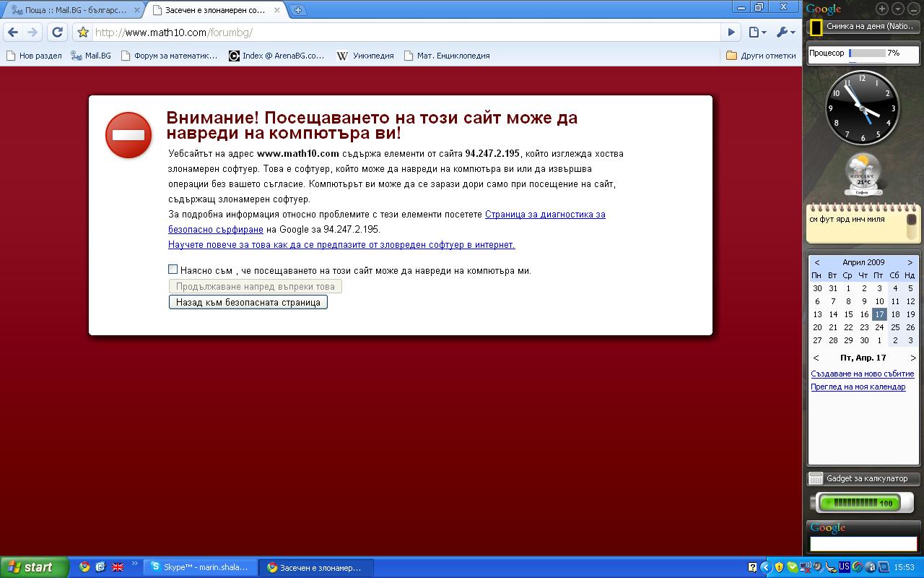Select April 18 in the calendar gadget

[895, 314]
